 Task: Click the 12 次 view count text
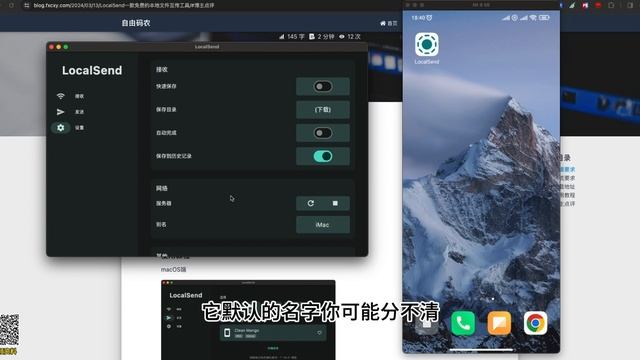pyautogui.click(x=350, y=36)
